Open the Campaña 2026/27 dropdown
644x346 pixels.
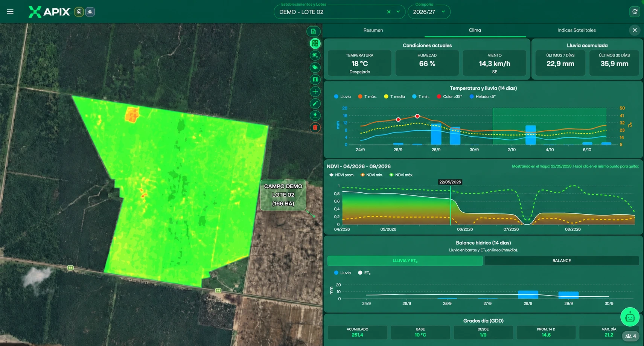pyautogui.click(x=429, y=12)
